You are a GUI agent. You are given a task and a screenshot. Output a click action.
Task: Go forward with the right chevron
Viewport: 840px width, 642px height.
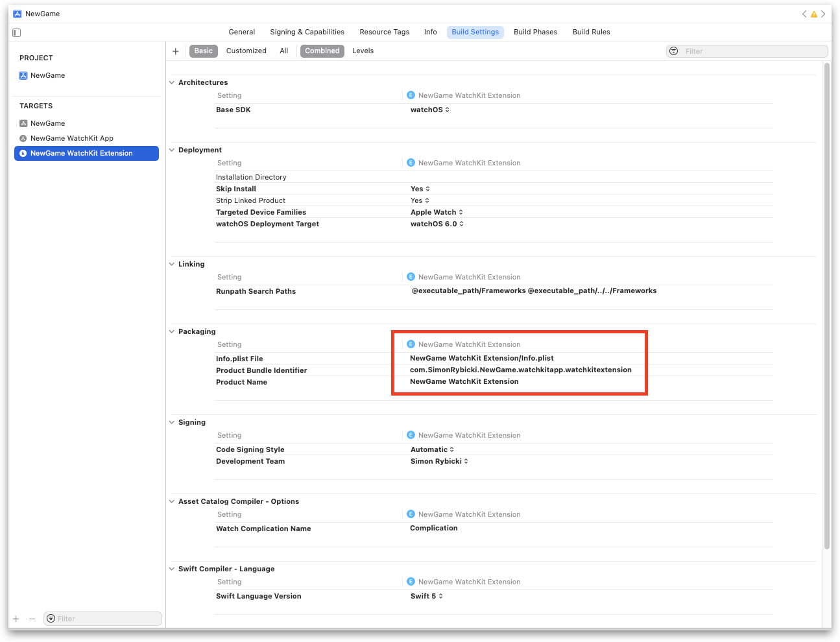tap(823, 14)
